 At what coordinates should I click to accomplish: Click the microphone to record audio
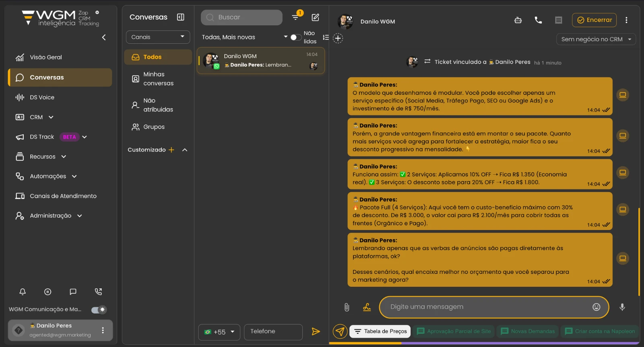622,307
